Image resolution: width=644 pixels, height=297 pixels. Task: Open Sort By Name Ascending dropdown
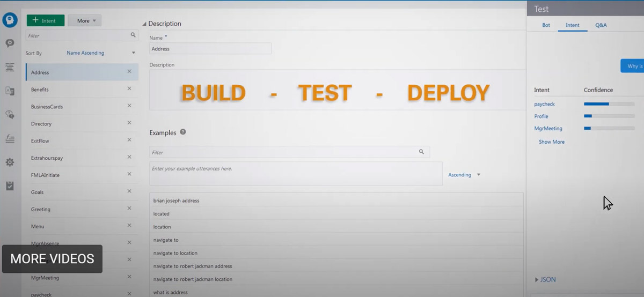(x=100, y=53)
